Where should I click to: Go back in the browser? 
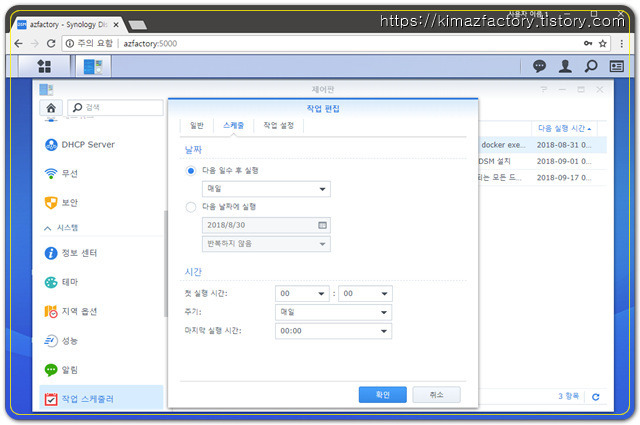tap(18, 43)
